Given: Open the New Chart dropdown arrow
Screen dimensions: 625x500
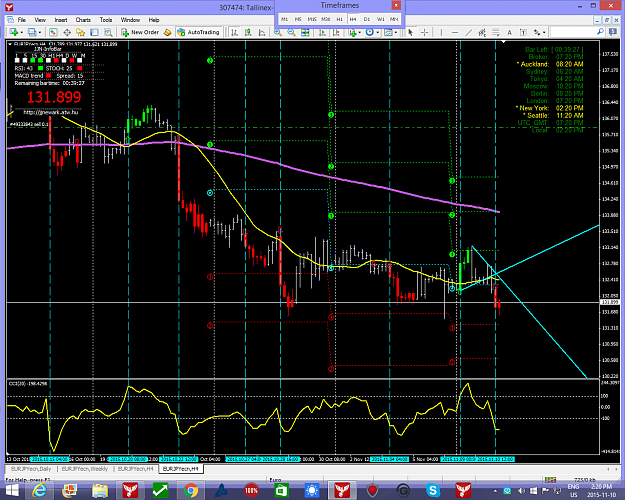Looking at the screenshot, I should tap(21, 32).
